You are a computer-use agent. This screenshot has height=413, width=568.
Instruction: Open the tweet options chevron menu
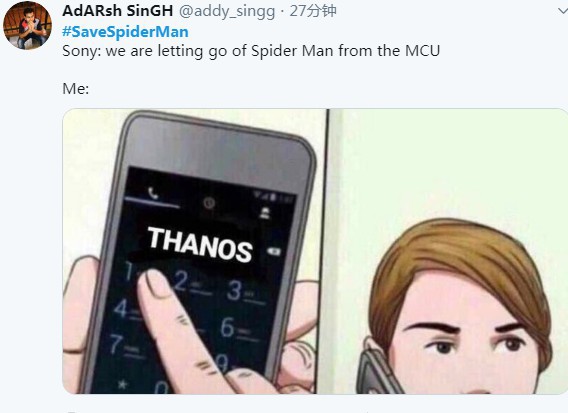563,11
